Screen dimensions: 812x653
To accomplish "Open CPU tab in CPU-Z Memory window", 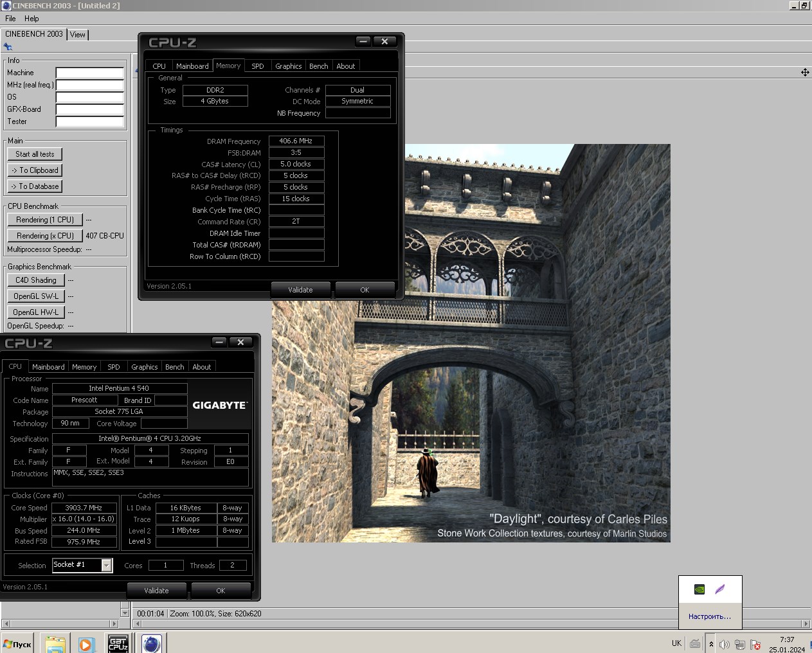I will coord(159,66).
